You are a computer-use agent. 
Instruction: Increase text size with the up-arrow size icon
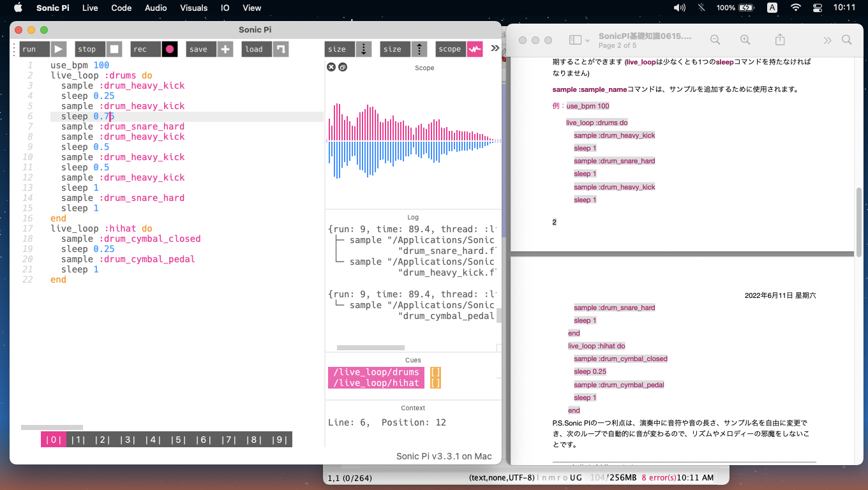pyautogui.click(x=419, y=49)
